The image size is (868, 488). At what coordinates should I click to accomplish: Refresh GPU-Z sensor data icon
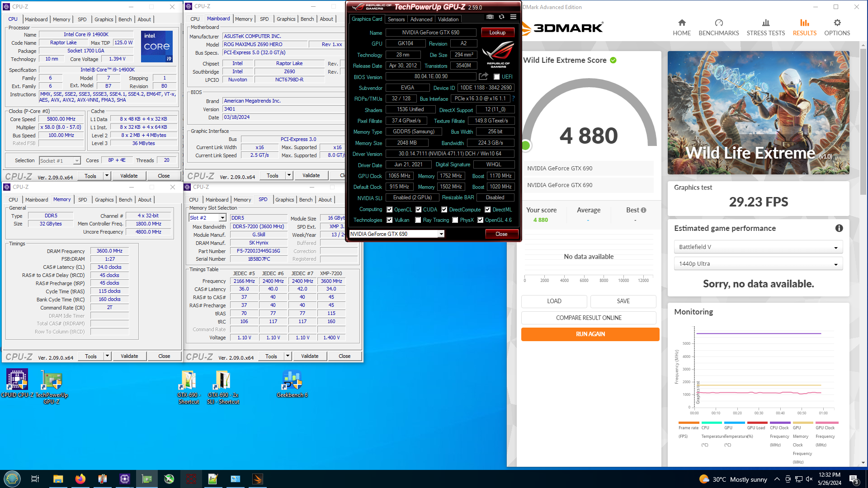pyautogui.click(x=501, y=17)
